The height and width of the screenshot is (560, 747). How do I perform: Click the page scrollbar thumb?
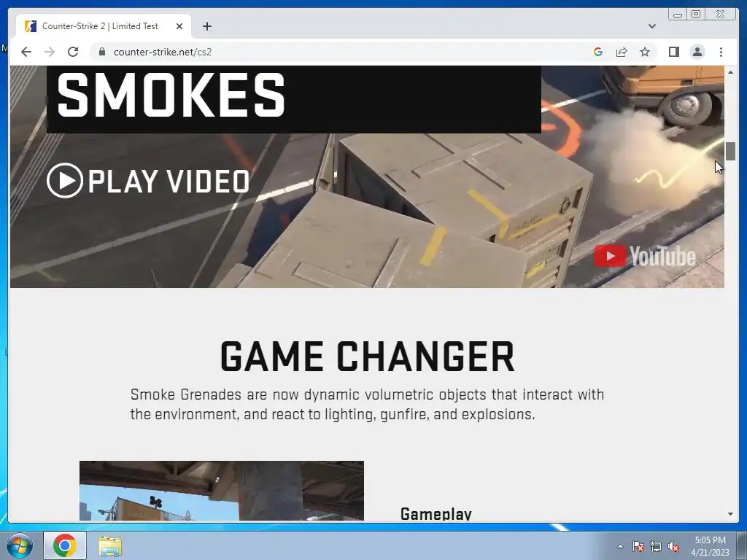click(x=731, y=151)
